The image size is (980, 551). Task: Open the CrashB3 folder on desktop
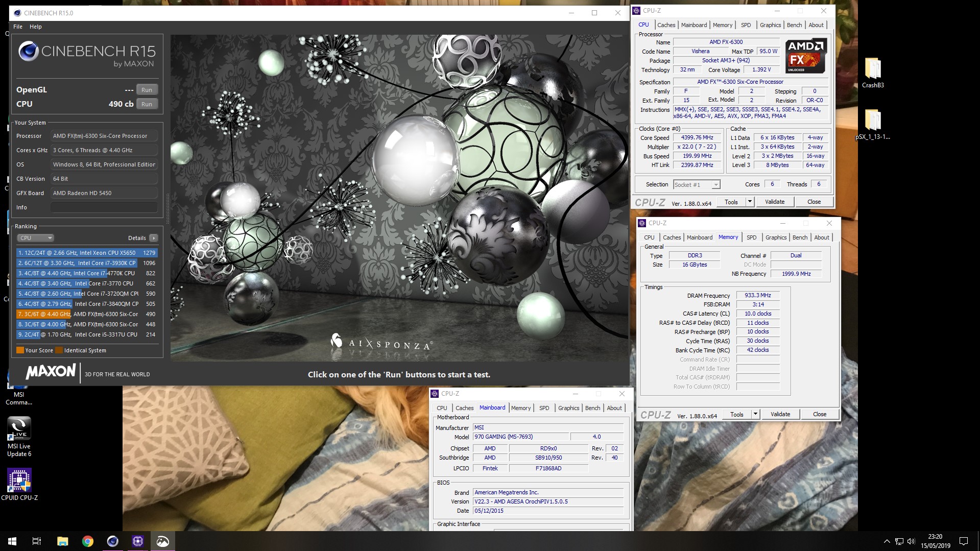click(x=872, y=73)
